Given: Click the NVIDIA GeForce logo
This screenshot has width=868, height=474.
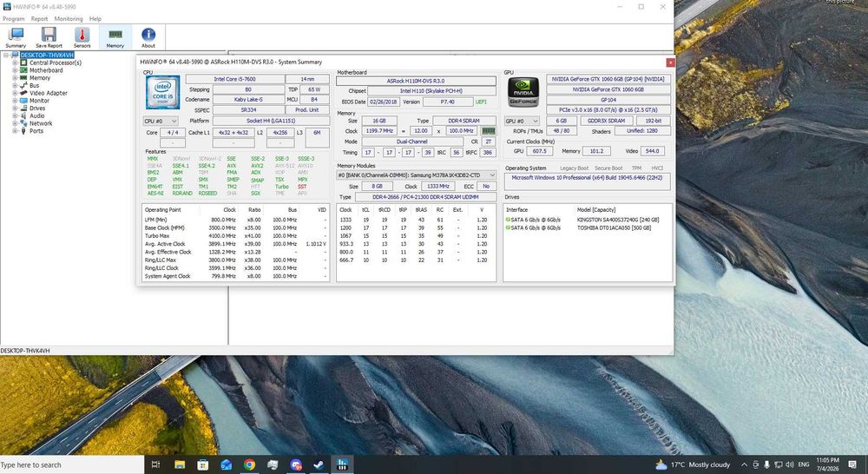Looking at the screenshot, I should point(523,92).
